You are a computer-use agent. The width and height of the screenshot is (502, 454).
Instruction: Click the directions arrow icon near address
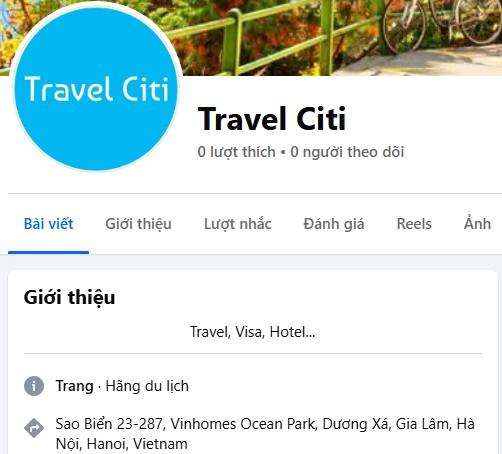tap(34, 428)
